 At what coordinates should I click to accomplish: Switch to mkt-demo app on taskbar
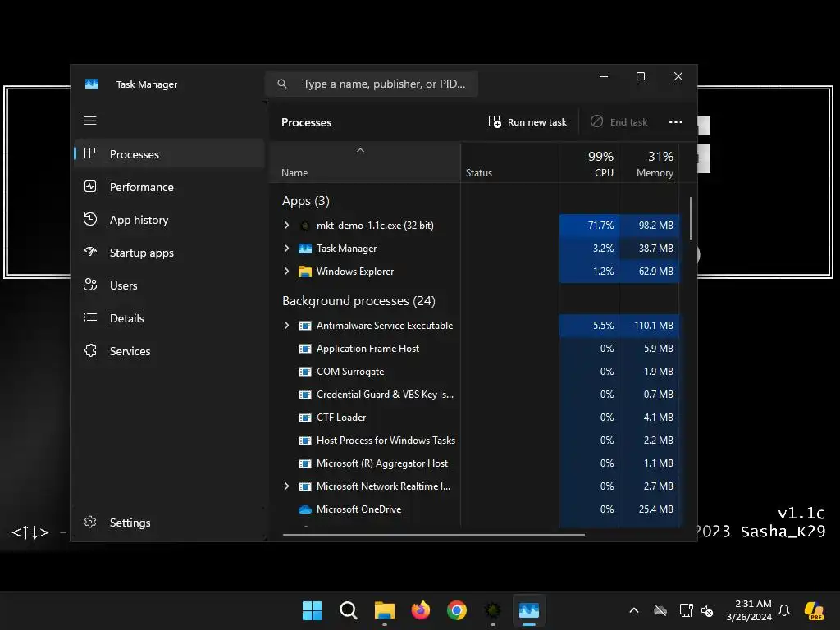[x=492, y=610]
